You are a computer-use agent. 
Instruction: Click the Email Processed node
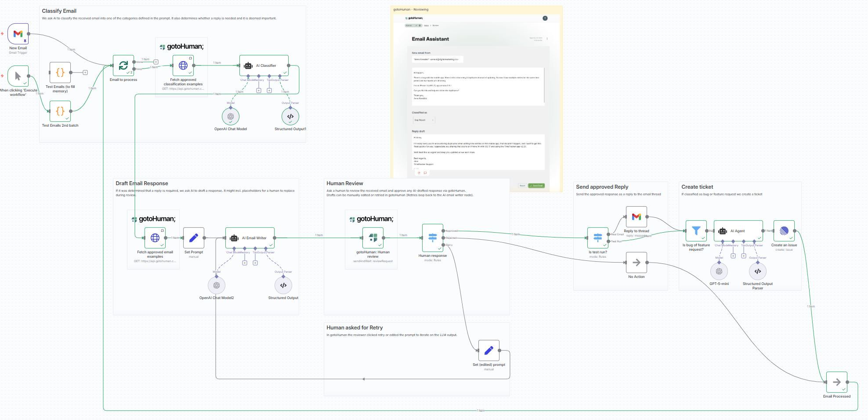[x=837, y=382]
